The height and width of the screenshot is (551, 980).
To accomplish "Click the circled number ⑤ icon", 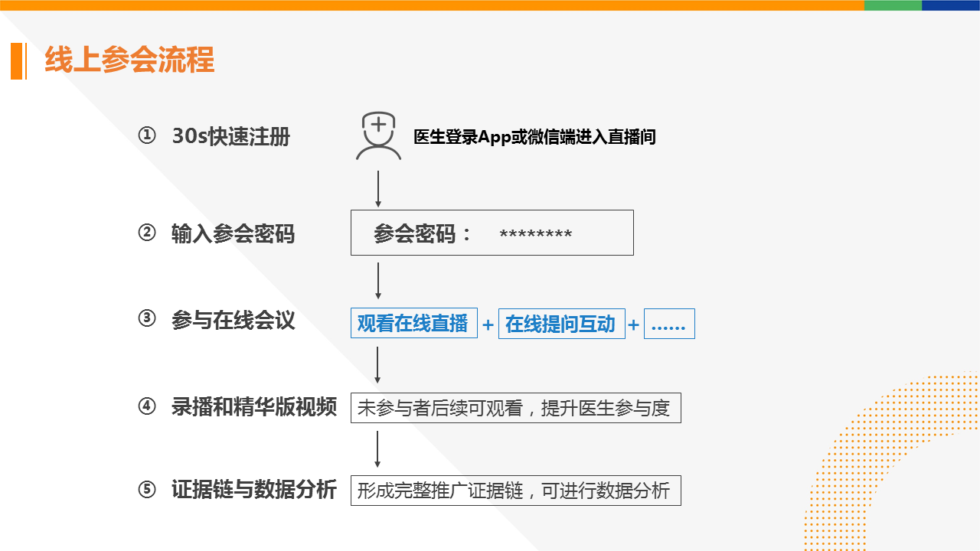I will [147, 490].
